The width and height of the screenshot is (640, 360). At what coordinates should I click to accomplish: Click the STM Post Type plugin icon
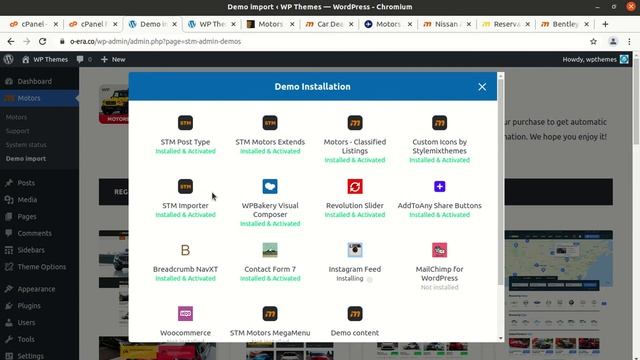(x=185, y=123)
